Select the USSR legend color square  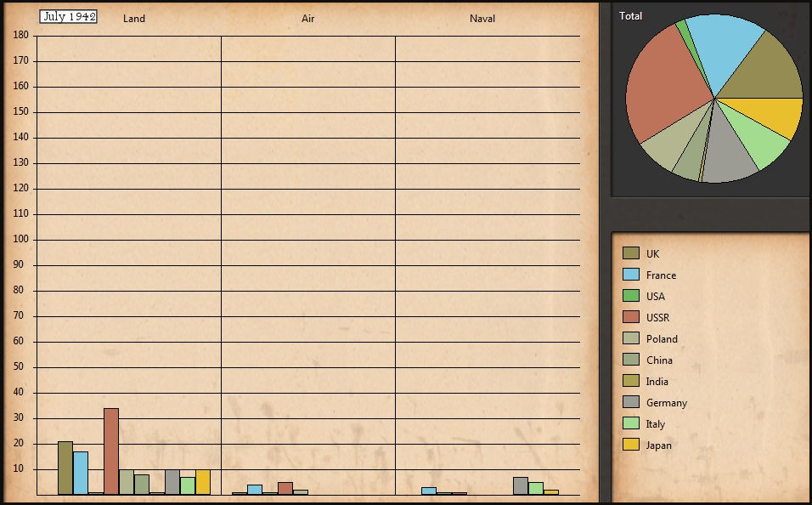630,317
